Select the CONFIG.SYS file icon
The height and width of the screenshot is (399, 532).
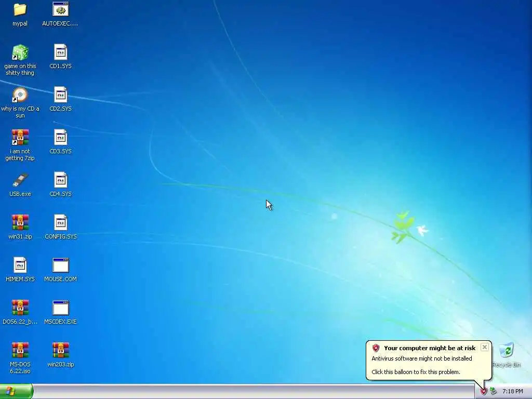[x=60, y=222]
